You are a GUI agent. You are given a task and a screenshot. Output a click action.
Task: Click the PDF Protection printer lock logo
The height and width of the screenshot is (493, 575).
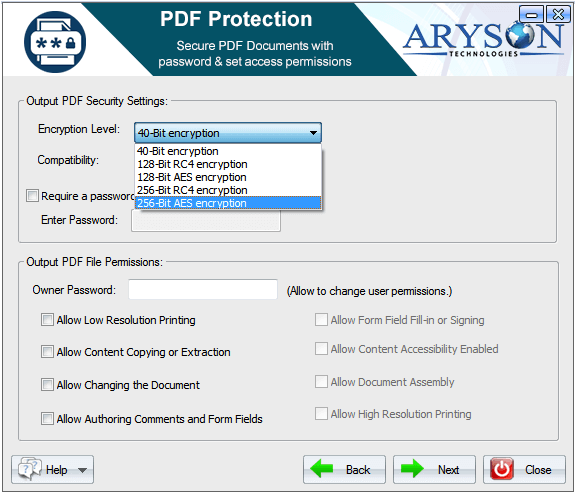coord(55,41)
